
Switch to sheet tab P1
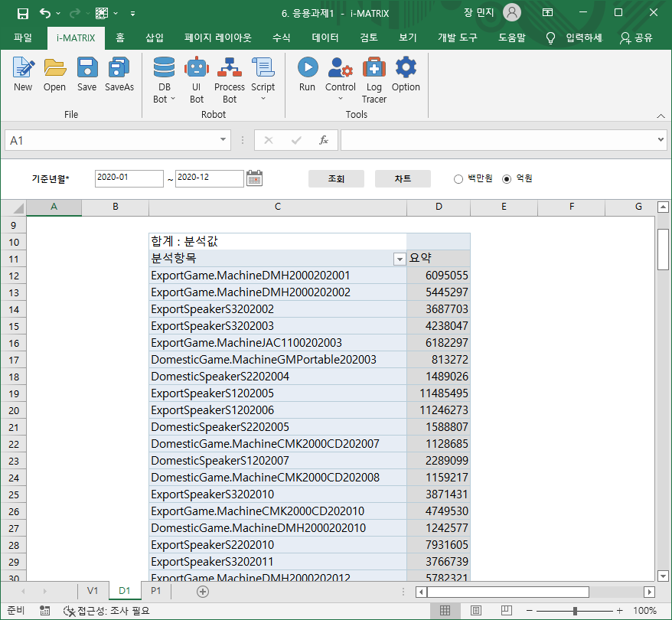(x=156, y=591)
